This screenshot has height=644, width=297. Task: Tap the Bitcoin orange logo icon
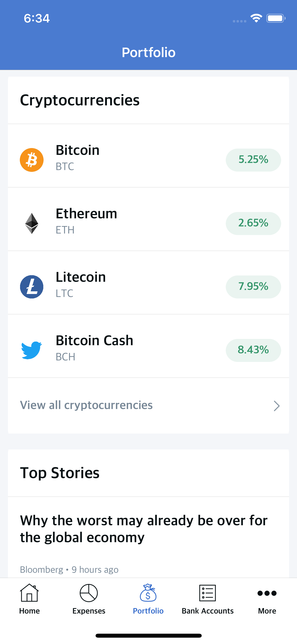[32, 160]
